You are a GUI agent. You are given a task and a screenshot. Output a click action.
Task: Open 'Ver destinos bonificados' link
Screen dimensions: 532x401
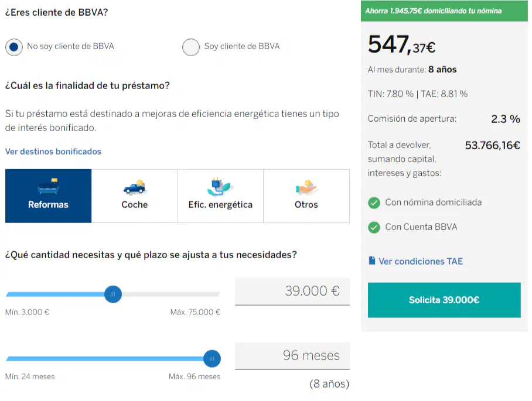pos(53,152)
